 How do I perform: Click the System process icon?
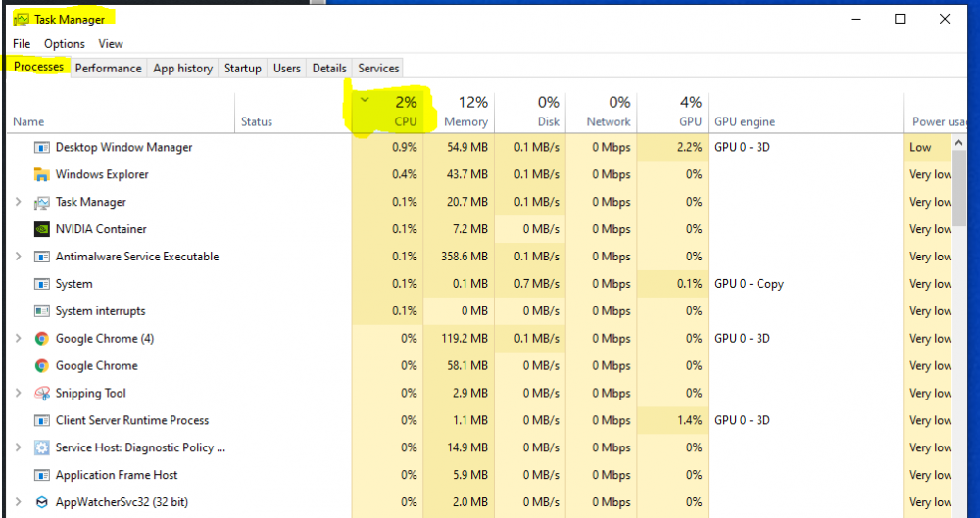pyautogui.click(x=42, y=284)
